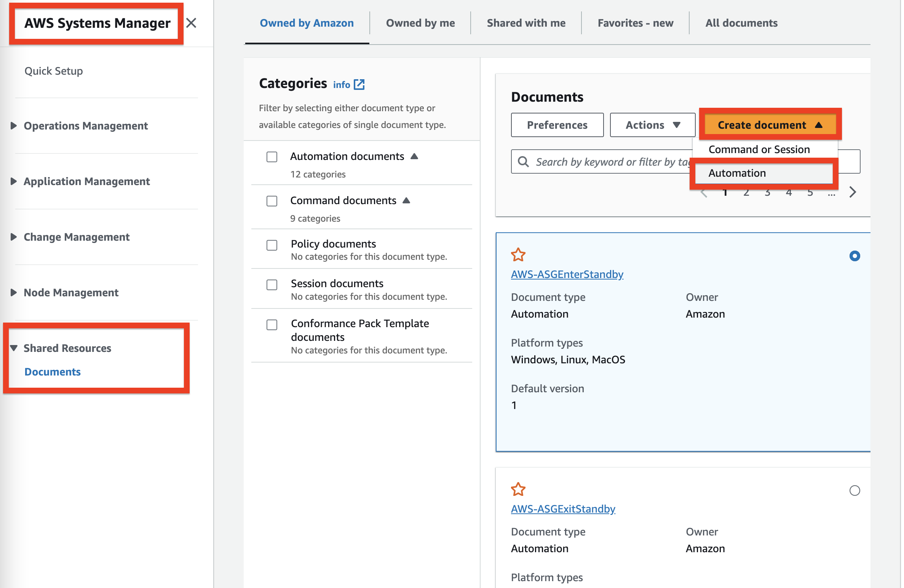904x588 pixels.
Task: Open the Actions dropdown
Action: click(x=652, y=125)
